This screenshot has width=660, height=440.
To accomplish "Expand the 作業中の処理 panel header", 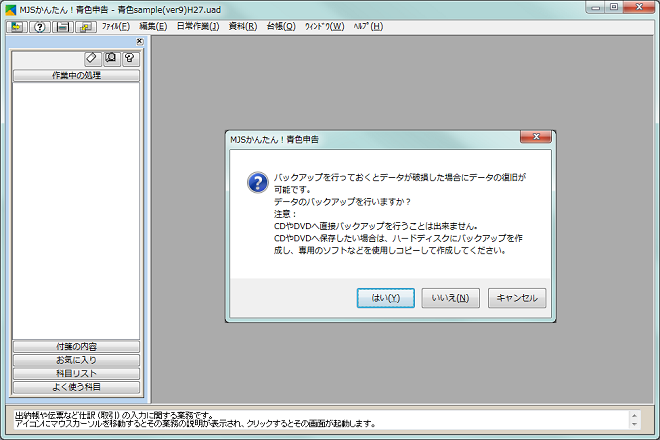I will pos(76,75).
